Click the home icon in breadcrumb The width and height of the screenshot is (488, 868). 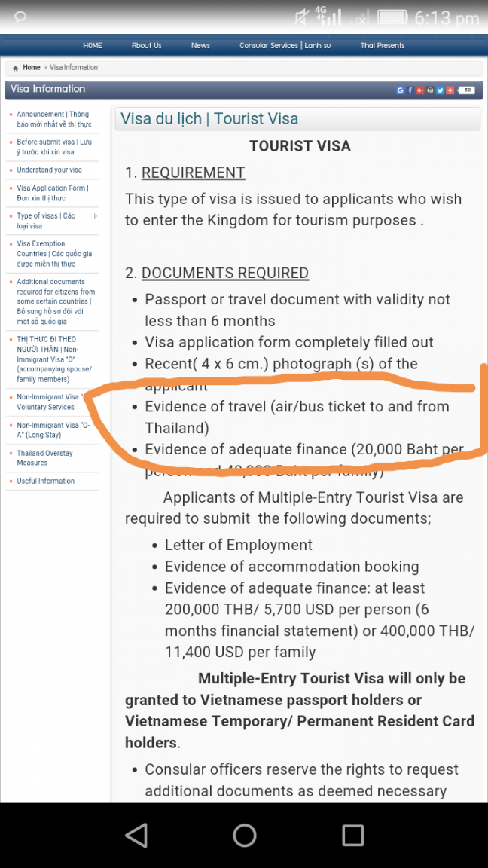click(16, 68)
